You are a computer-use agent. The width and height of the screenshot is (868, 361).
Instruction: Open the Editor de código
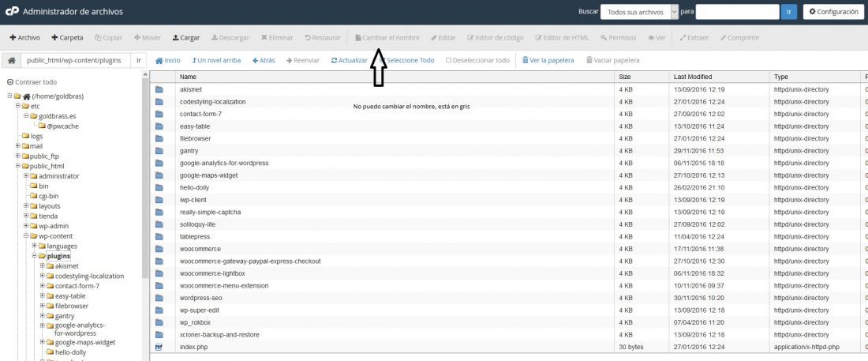[496, 38]
